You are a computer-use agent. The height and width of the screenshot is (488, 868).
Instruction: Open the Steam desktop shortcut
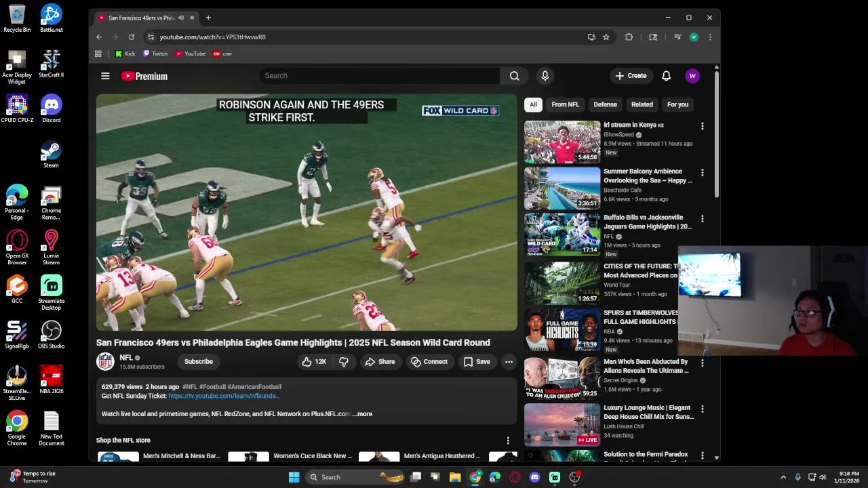[x=51, y=154]
